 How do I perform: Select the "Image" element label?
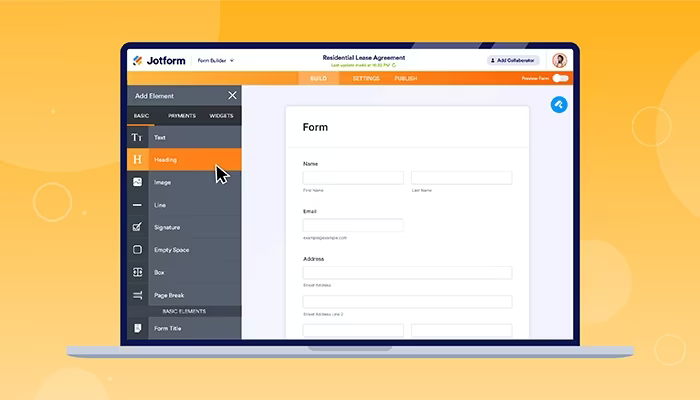point(162,183)
